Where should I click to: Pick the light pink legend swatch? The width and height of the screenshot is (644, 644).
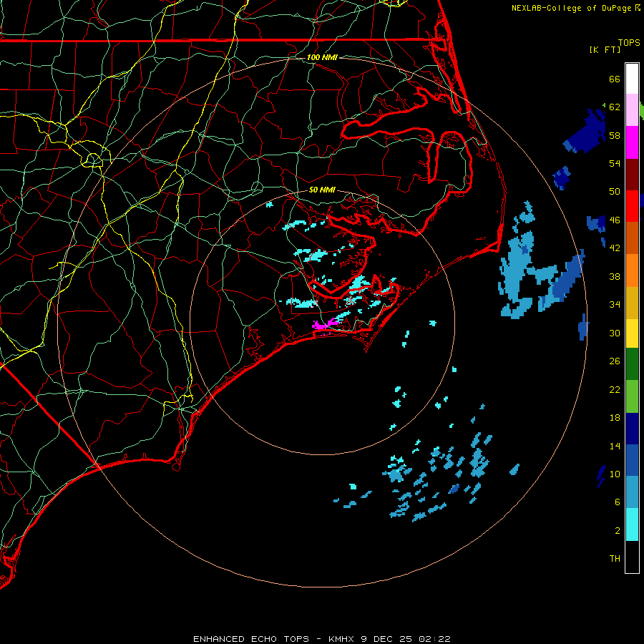point(632,109)
